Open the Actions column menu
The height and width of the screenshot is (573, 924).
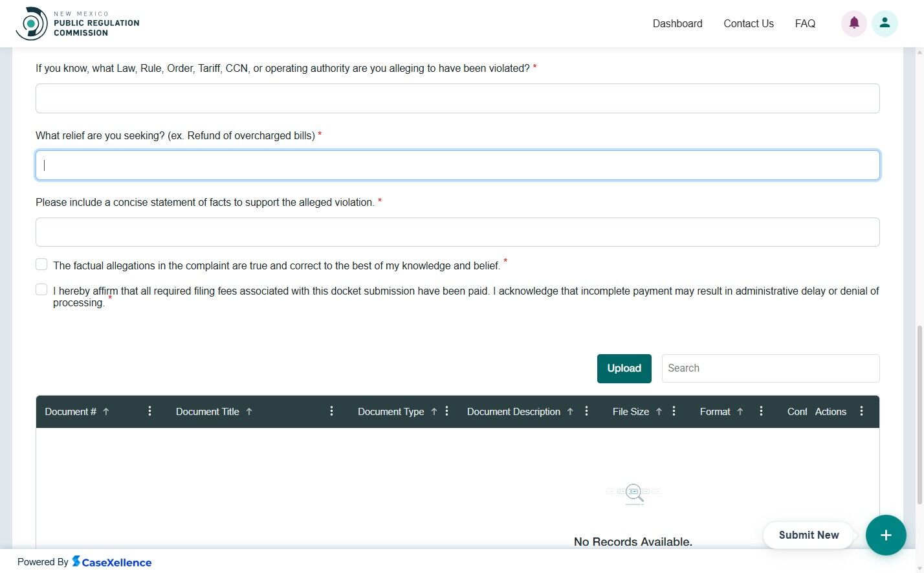861,410
